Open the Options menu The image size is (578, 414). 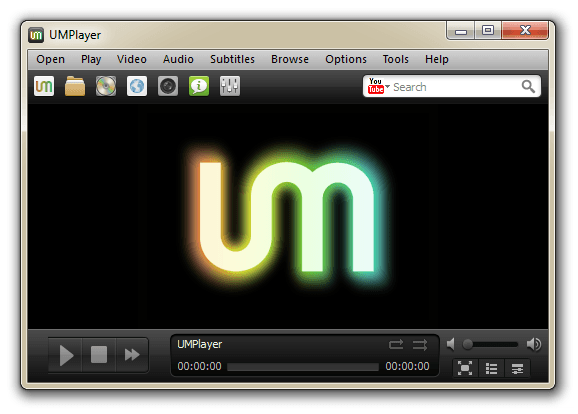(x=346, y=59)
